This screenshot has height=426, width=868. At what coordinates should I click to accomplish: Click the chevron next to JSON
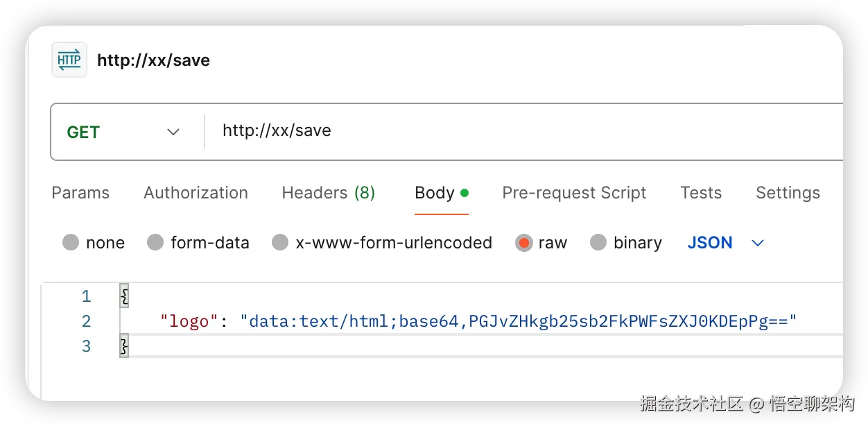(x=758, y=243)
